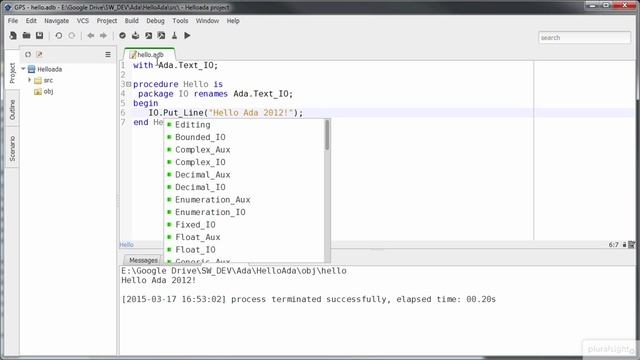
Task: Choose Complex_IO in the completion list
Action: click(244, 162)
